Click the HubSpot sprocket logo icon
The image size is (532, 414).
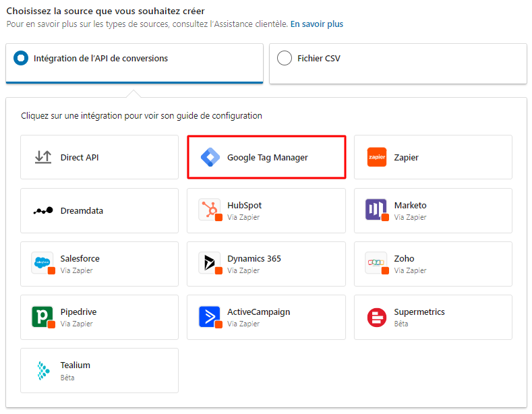pyautogui.click(x=210, y=210)
